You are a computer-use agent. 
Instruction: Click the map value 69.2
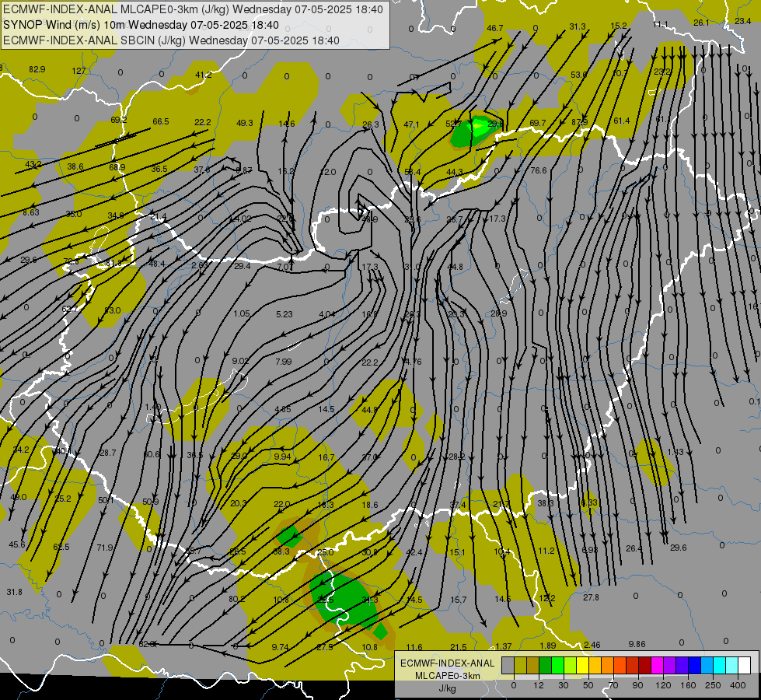tap(118, 120)
